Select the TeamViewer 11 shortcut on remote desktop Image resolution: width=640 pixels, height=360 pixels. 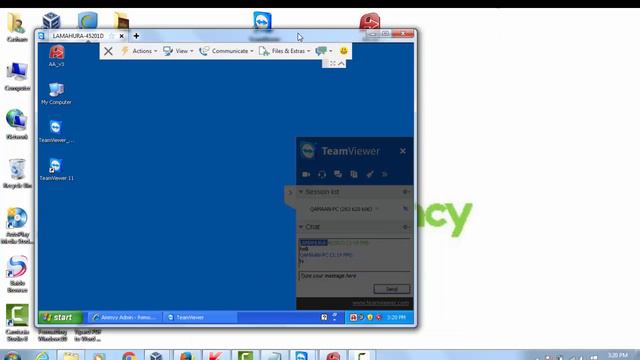(56, 169)
